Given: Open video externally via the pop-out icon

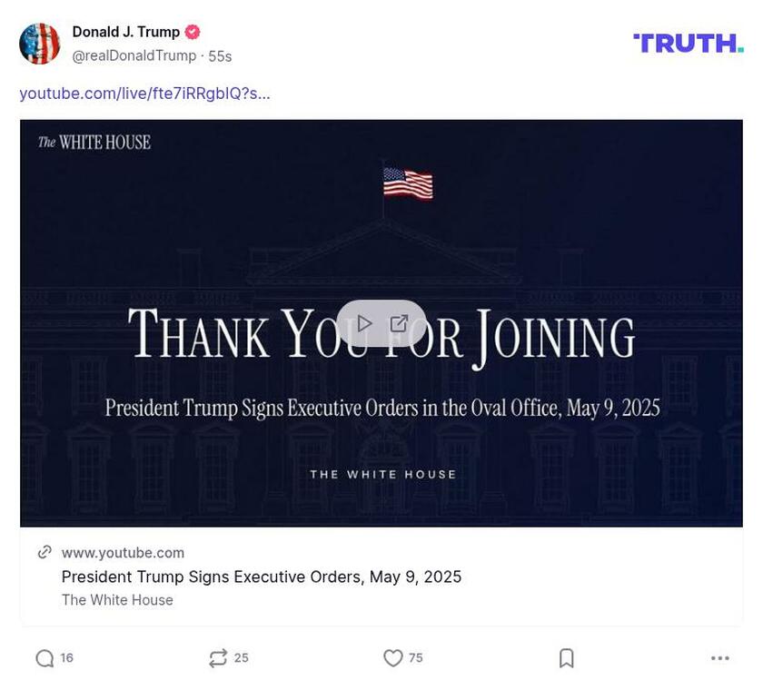Looking at the screenshot, I should [400, 321].
